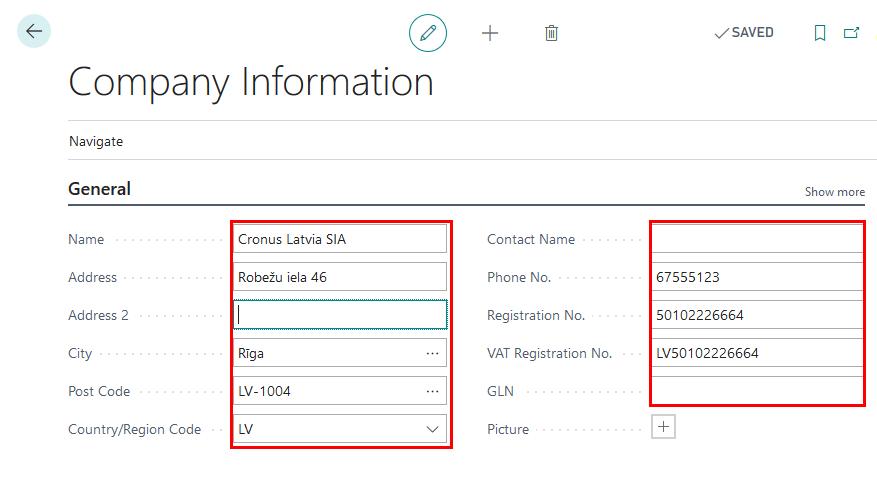Click the Registration No. label
This screenshot has height=479, width=877.
tap(536, 315)
